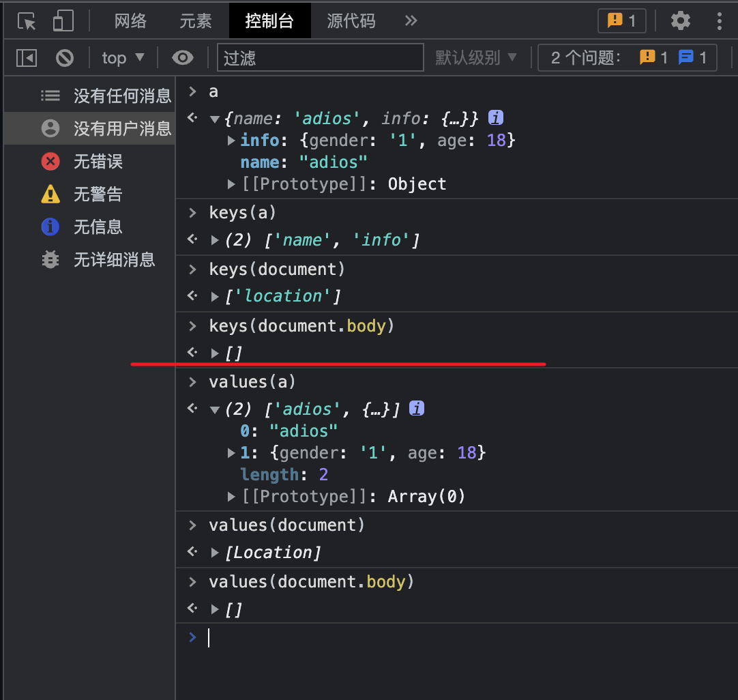
Task: Open DevTools settings gear
Action: pos(680,20)
